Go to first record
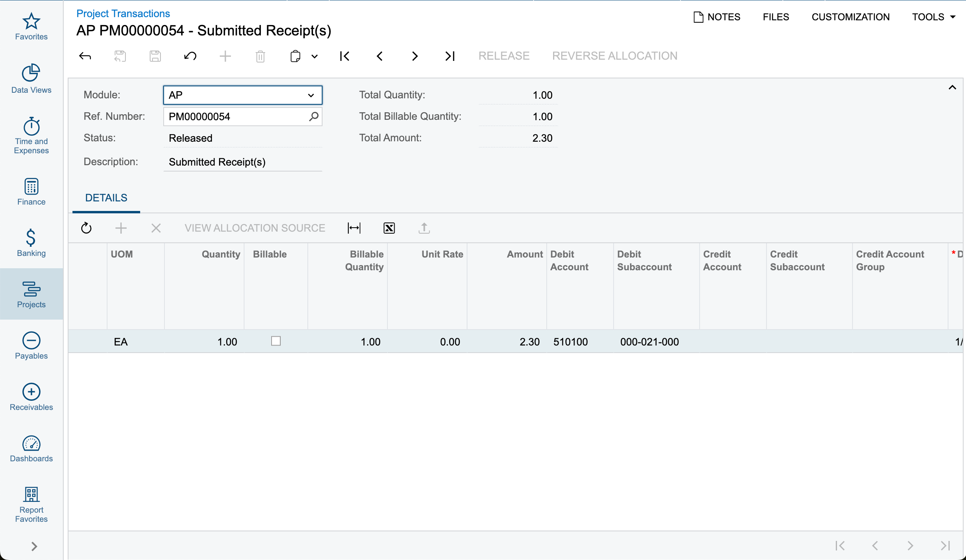This screenshot has height=560, width=966. (x=345, y=56)
